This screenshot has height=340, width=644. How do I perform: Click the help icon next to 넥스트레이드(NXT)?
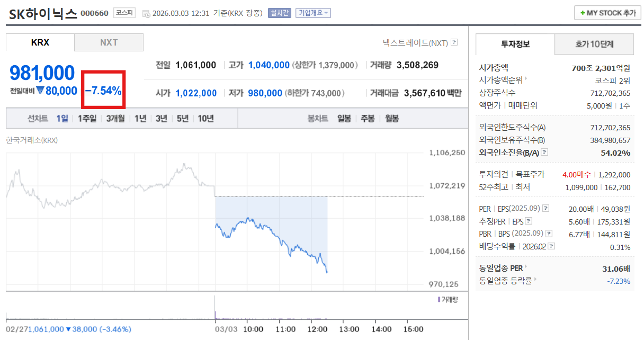click(x=454, y=42)
